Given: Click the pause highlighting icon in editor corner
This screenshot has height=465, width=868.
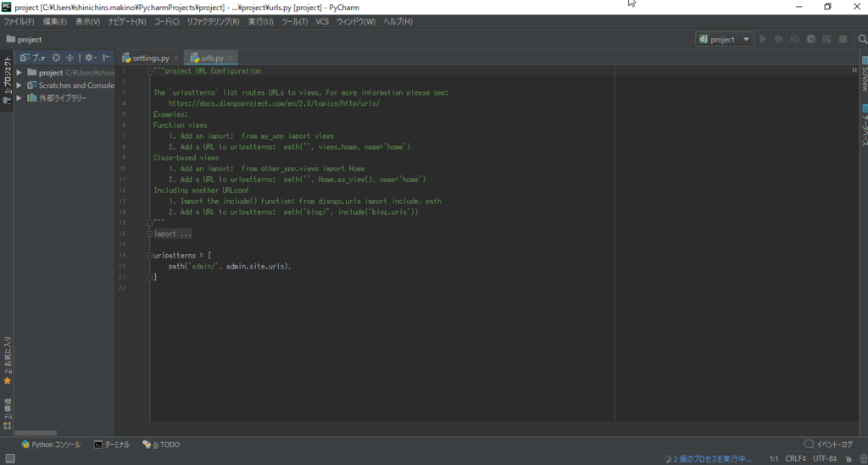Looking at the screenshot, I should point(854,70).
